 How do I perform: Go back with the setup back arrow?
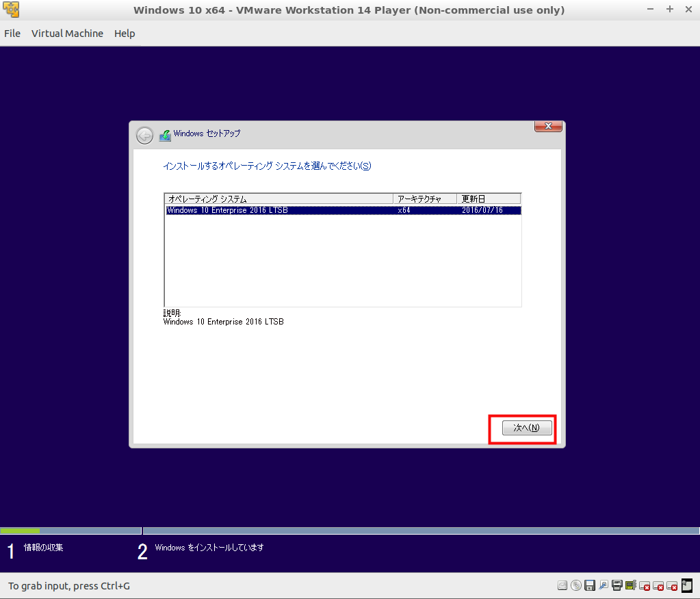(144, 136)
